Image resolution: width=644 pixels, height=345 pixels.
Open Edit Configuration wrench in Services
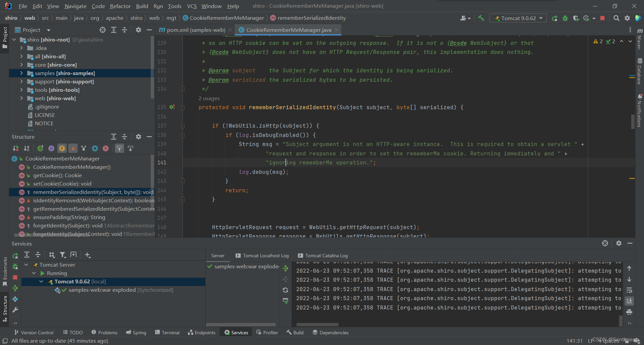pos(15,310)
